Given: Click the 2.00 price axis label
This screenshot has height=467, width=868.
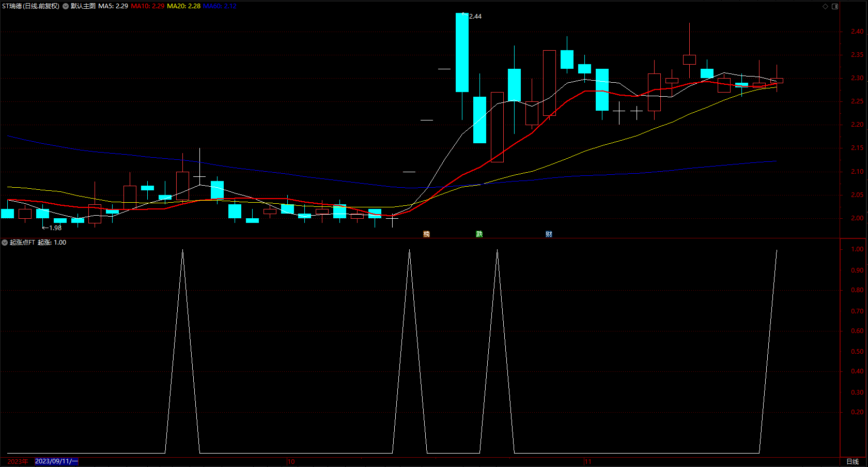Looking at the screenshot, I should 857,218.
